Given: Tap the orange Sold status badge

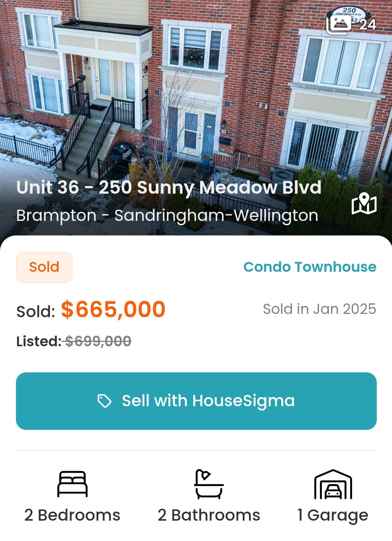Looking at the screenshot, I should point(44,267).
